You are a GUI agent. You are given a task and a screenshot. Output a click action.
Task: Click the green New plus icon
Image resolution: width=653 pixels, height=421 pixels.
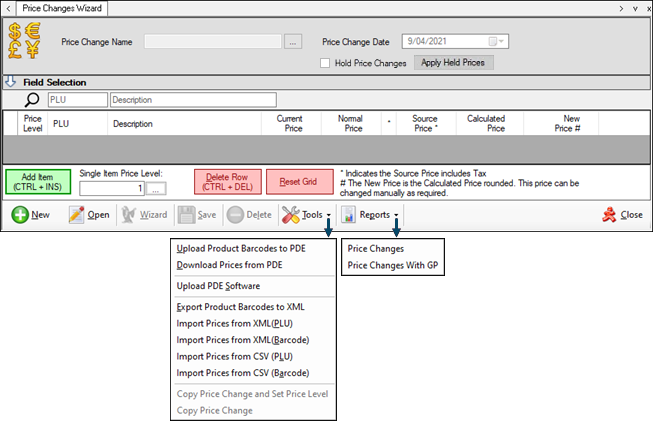(x=20, y=215)
